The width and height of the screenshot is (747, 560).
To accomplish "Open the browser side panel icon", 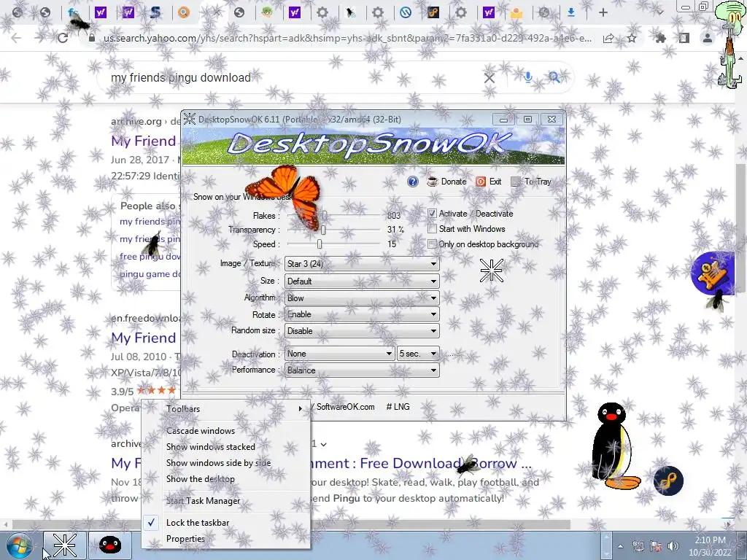I will 684,38.
